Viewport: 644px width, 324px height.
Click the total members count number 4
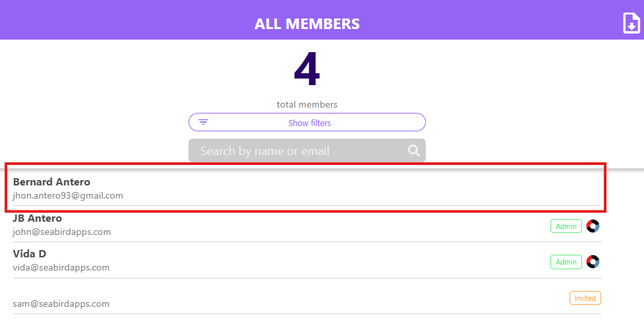[x=307, y=69]
